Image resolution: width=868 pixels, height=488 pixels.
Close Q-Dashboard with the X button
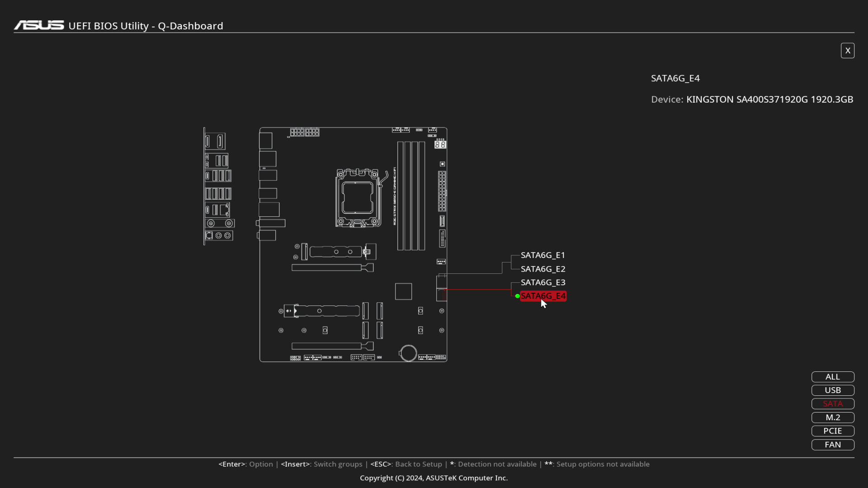pos(847,51)
